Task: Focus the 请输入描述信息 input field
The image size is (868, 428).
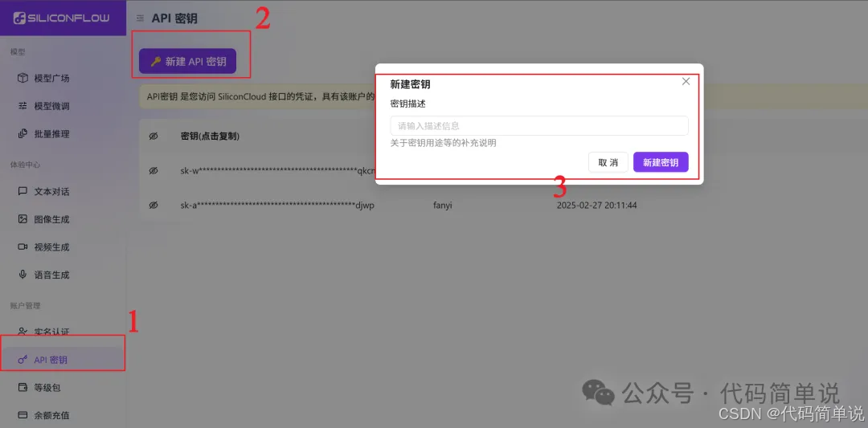Action: click(x=539, y=125)
